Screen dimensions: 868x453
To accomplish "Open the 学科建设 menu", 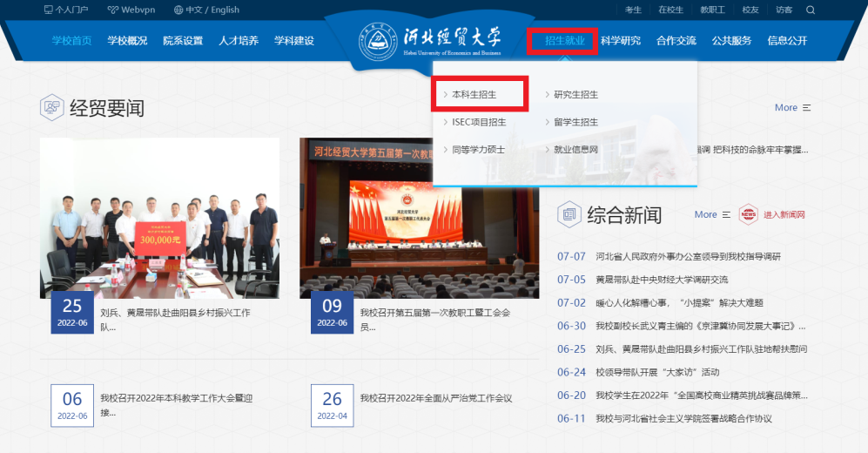I will click(x=294, y=40).
